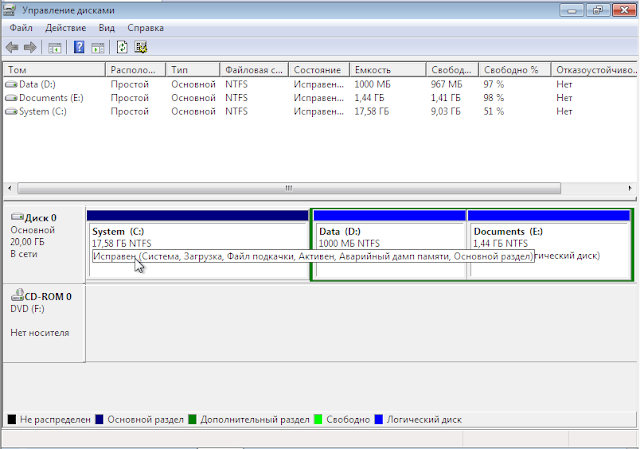This screenshot has width=640, height=449.
Task: Toggle the action pane toolbar icon
Action: tap(98, 48)
